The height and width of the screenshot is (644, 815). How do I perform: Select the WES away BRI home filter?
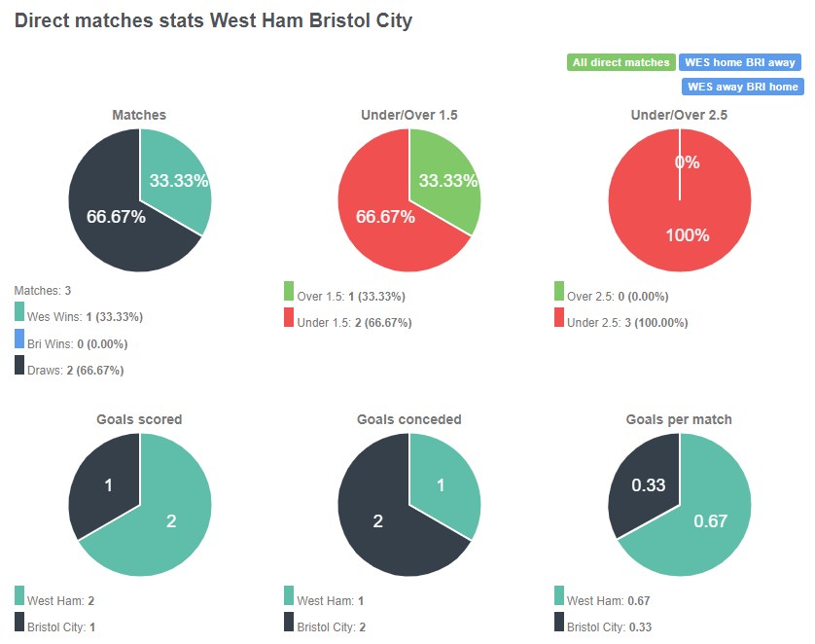pos(742,87)
